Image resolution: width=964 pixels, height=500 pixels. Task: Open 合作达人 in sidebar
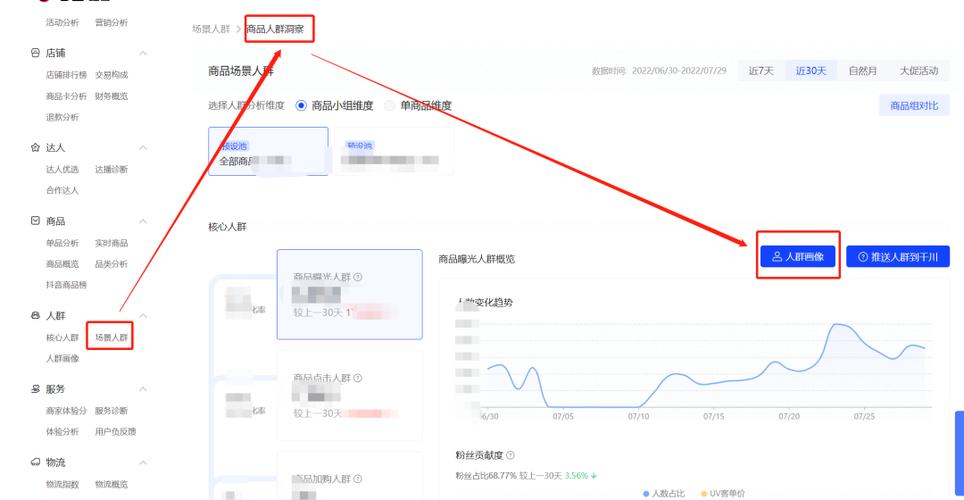62,190
